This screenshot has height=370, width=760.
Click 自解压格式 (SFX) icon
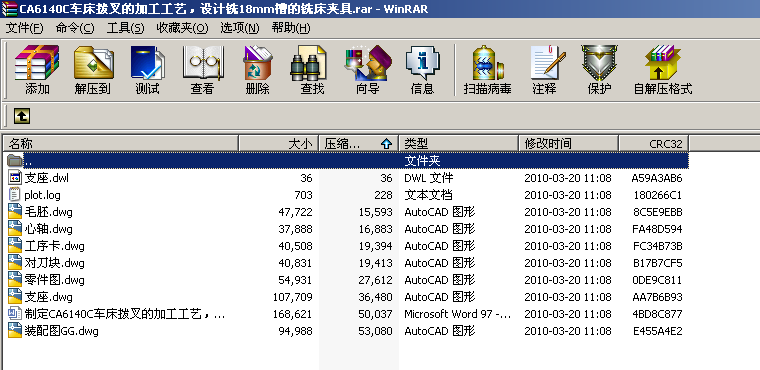[662, 63]
